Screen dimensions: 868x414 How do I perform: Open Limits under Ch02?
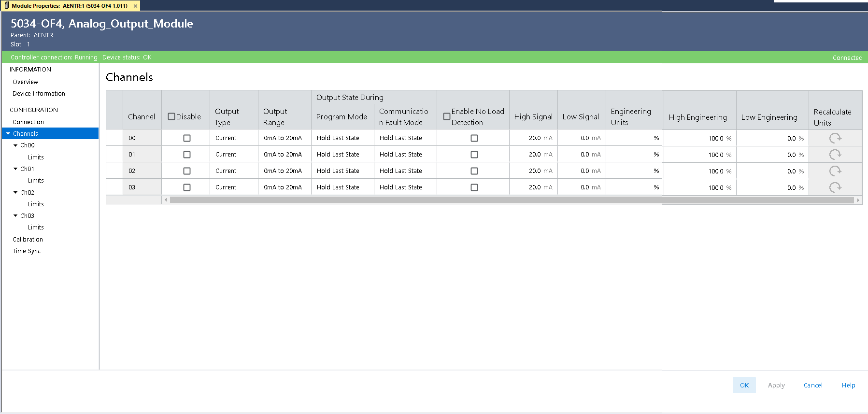pos(36,204)
